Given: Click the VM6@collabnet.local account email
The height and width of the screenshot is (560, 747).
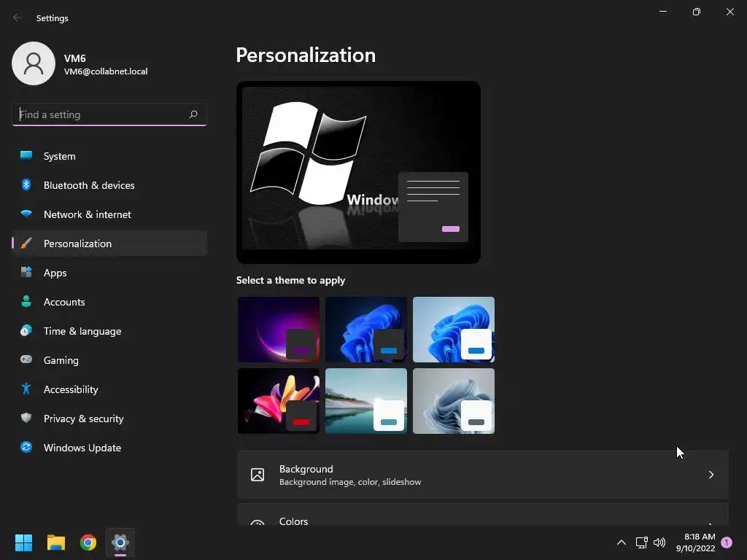Looking at the screenshot, I should [x=106, y=71].
